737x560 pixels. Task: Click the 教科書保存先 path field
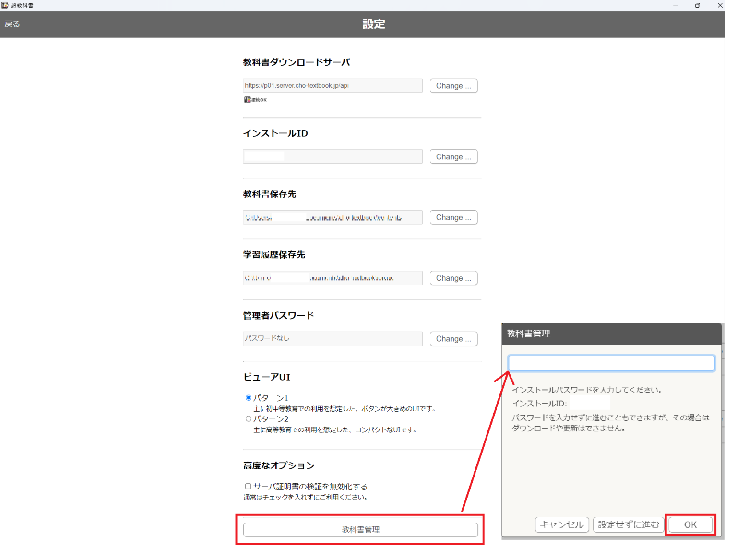[x=333, y=217]
